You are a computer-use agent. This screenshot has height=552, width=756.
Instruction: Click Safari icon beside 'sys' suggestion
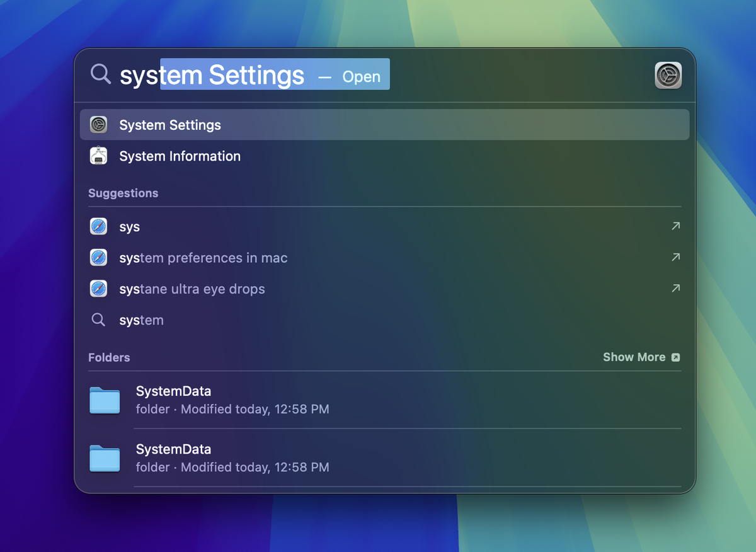(x=98, y=226)
